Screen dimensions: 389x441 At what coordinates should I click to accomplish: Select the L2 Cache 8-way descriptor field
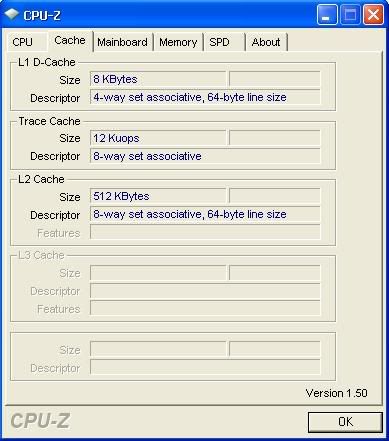pyautogui.click(x=205, y=214)
